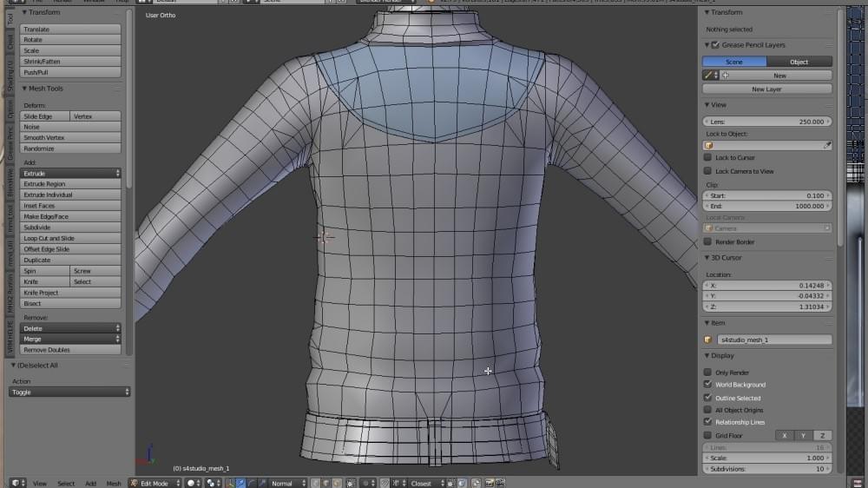The width and height of the screenshot is (868, 488).
Task: Switch to vertex select mode
Action: [x=316, y=483]
